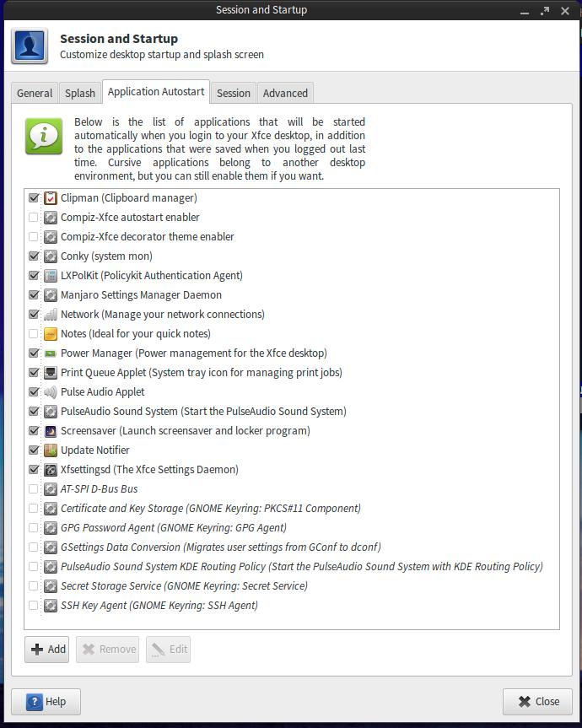Select 'Compiz-Xfce decorator theme enabler' text
Image resolution: width=582 pixels, height=728 pixels.
[x=147, y=237]
